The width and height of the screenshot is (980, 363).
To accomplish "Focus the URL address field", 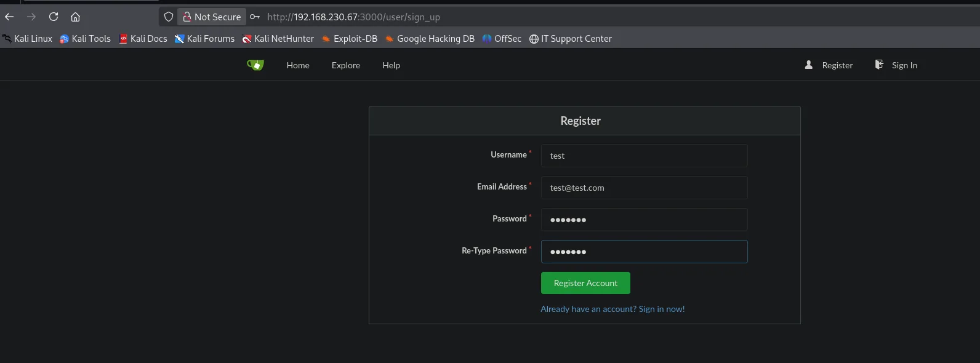I will click(x=353, y=17).
